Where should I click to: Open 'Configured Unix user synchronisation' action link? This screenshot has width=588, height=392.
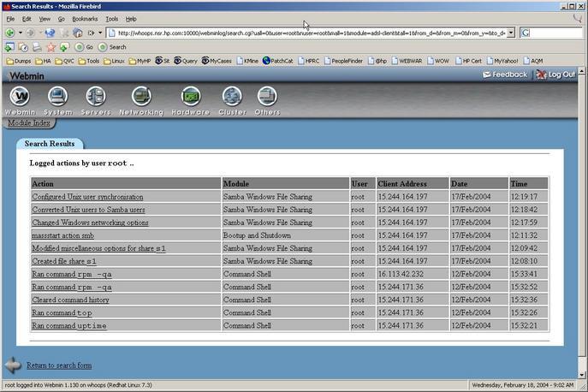[x=87, y=197]
